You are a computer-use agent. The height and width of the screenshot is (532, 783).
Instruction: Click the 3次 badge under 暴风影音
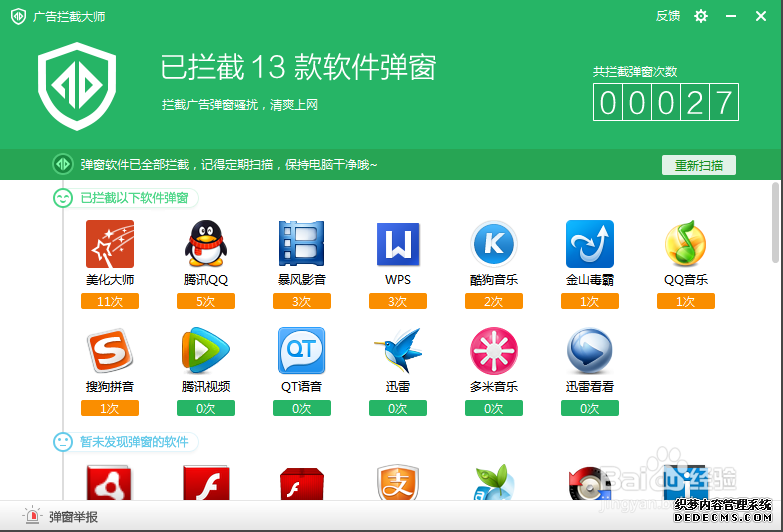click(x=302, y=301)
